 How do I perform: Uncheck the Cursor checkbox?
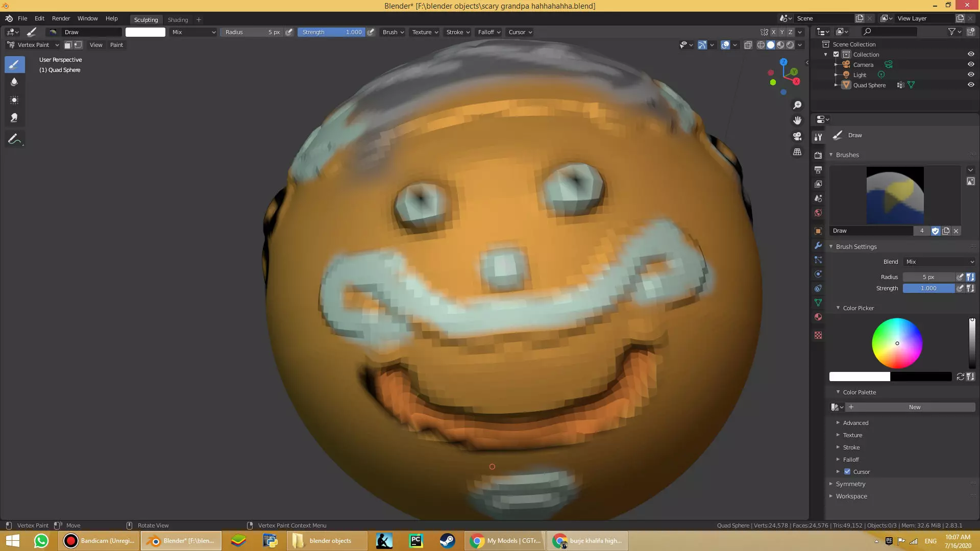[847, 472]
